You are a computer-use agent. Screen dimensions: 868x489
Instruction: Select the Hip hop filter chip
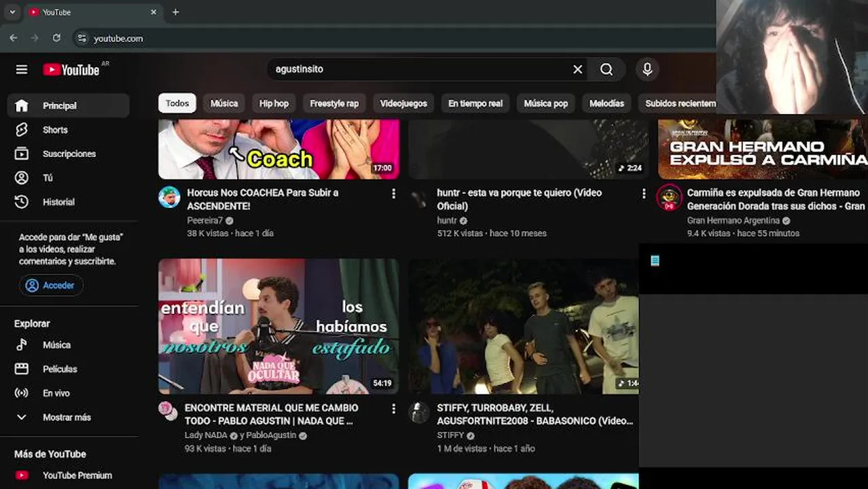(x=274, y=103)
